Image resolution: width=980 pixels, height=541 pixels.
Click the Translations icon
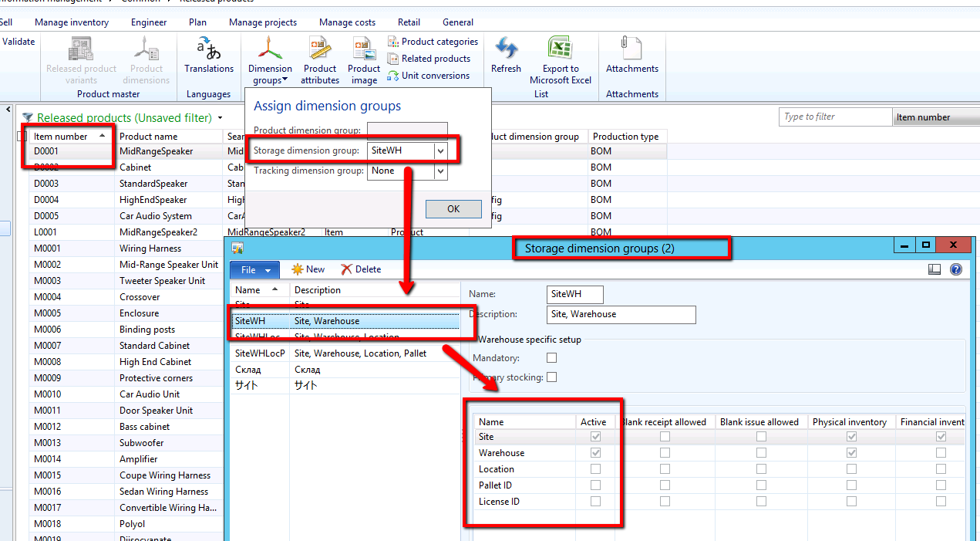(208, 58)
